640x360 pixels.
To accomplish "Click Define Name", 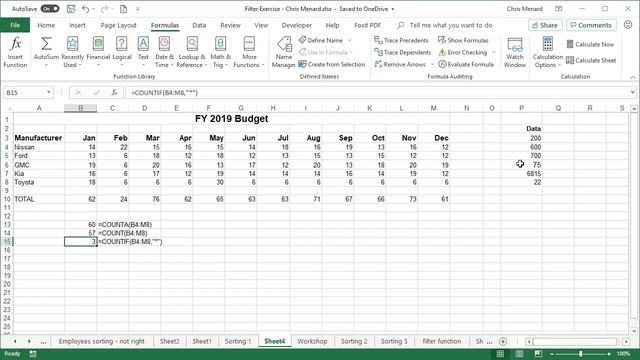I will point(321,40).
